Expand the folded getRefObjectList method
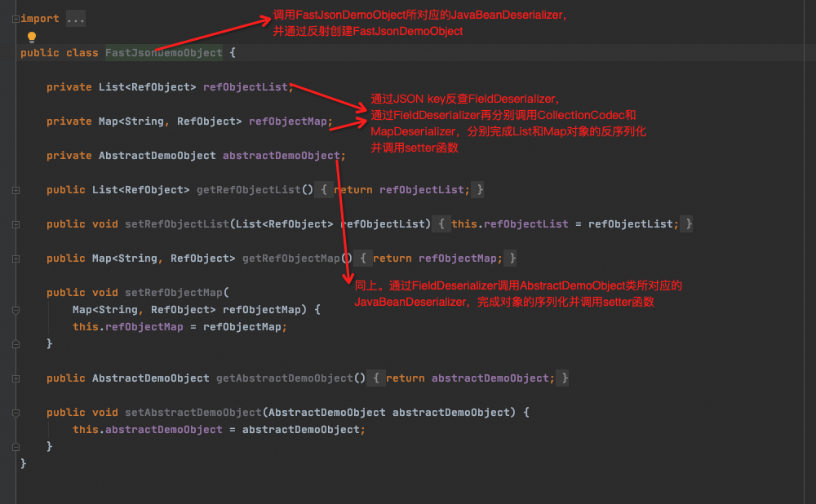Image resolution: width=816 pixels, height=504 pixels. [16, 190]
